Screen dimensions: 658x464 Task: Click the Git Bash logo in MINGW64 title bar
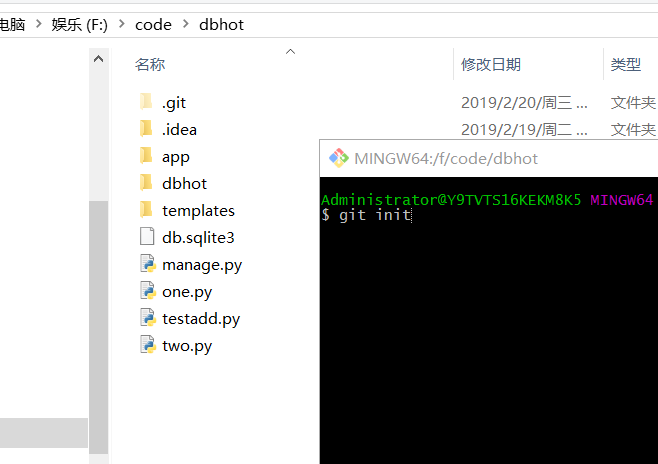339,158
